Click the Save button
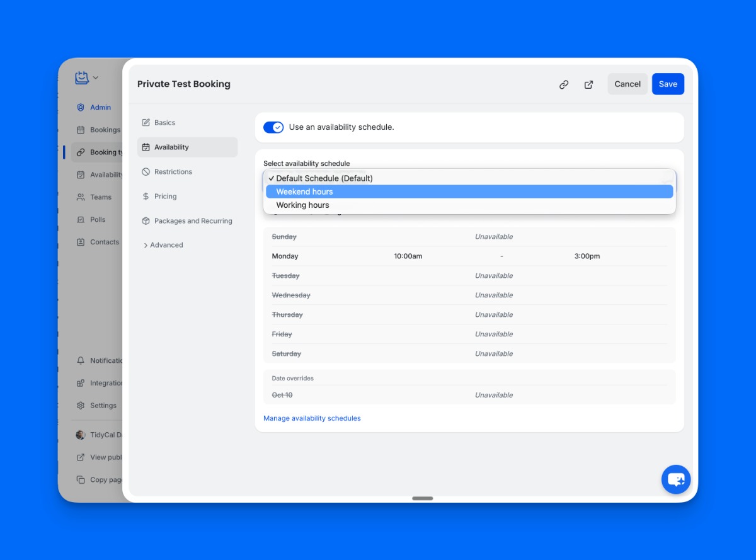 [x=668, y=84]
